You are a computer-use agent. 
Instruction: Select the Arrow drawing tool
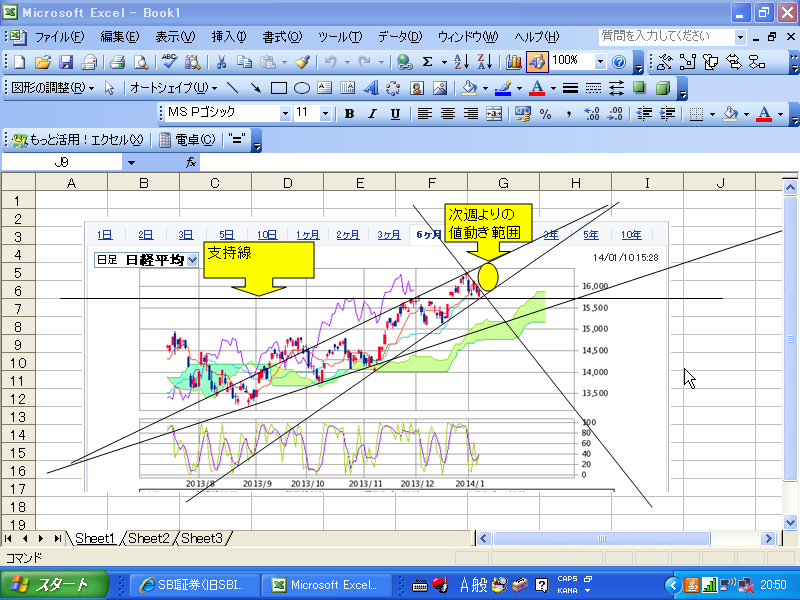pos(256,88)
